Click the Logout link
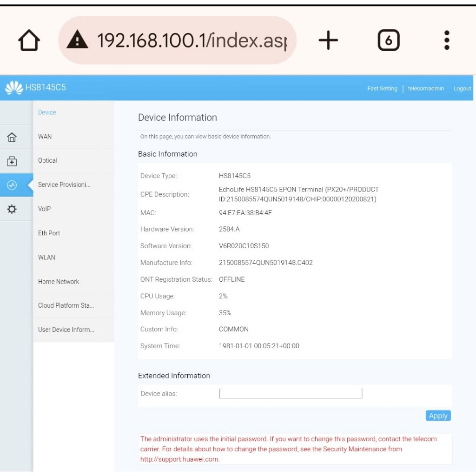 pyautogui.click(x=462, y=89)
